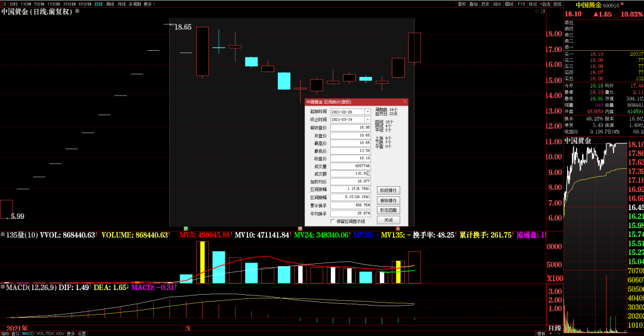Open the 历史 toolbar button

485,4
